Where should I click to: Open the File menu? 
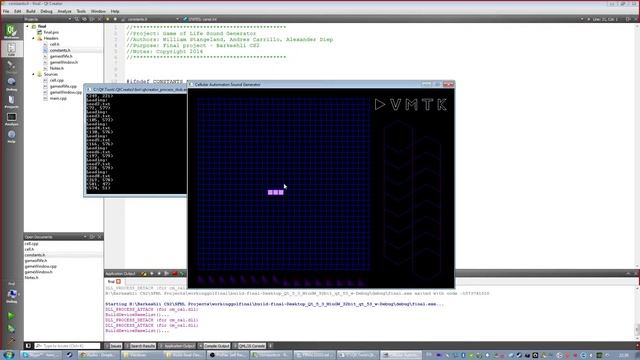coord(6,11)
